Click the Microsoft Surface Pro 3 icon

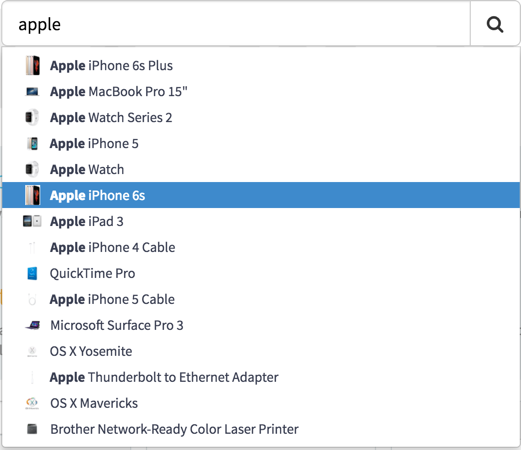pyautogui.click(x=33, y=325)
